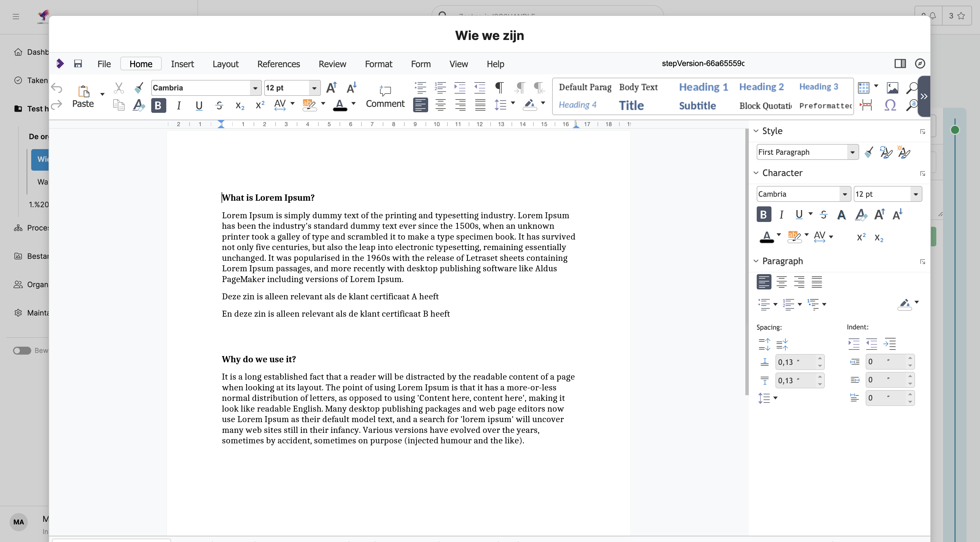Collapse the Style sidebar section
Screen dimensions: 980x542
(x=756, y=131)
